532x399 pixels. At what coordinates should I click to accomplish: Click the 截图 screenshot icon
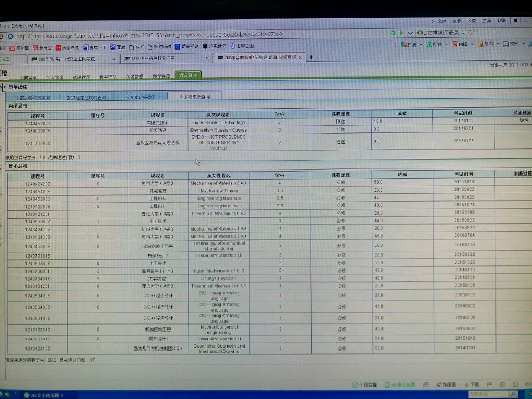(x=485, y=44)
